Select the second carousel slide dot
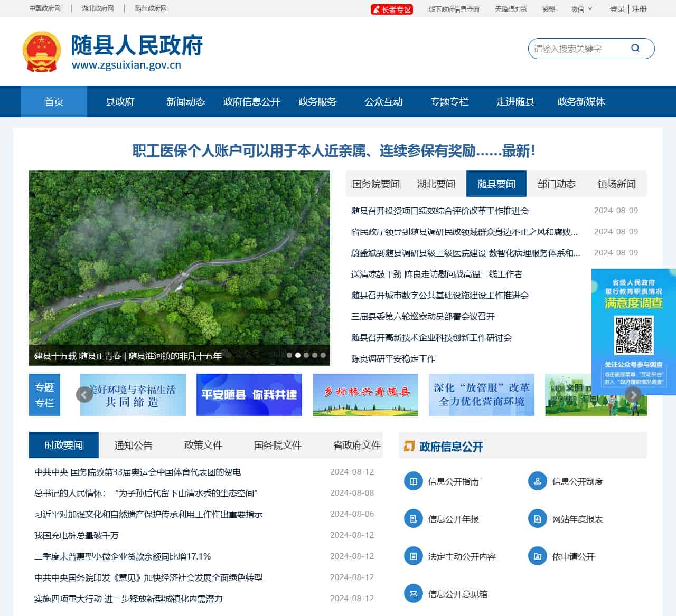 click(x=298, y=355)
